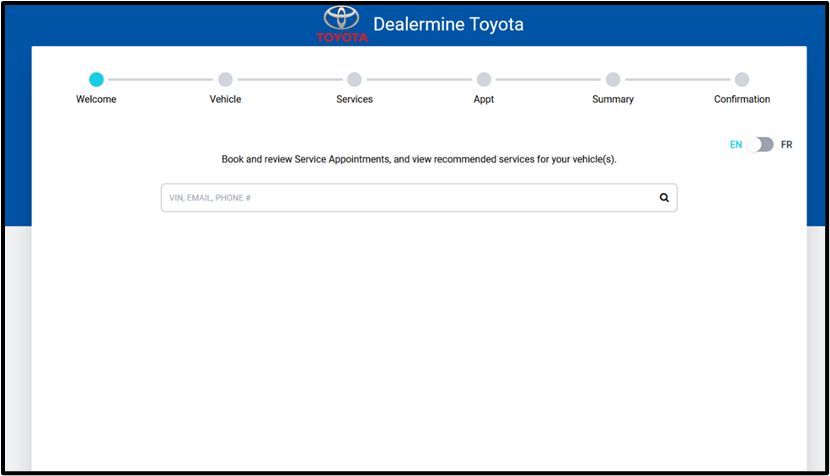
Task: Choose the EN language label
Action: pos(736,144)
